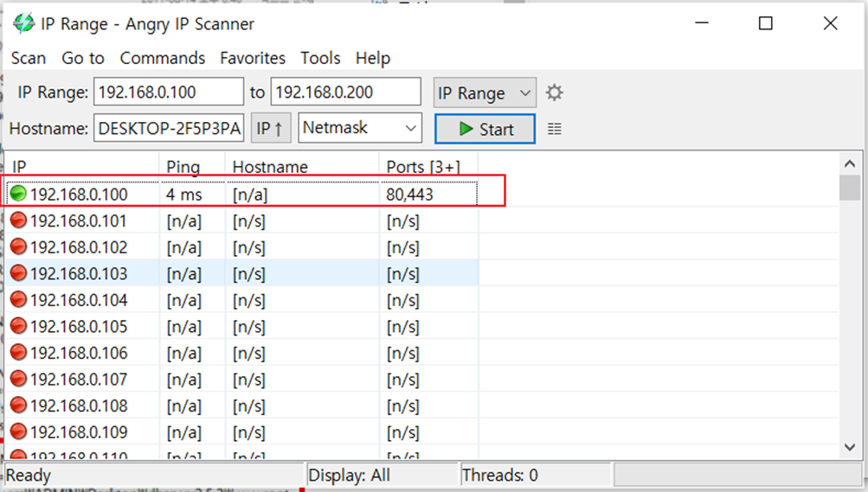Screen dimensions: 868x492
Task: Click red status dot for 192.168.0.108
Action: coord(18,405)
